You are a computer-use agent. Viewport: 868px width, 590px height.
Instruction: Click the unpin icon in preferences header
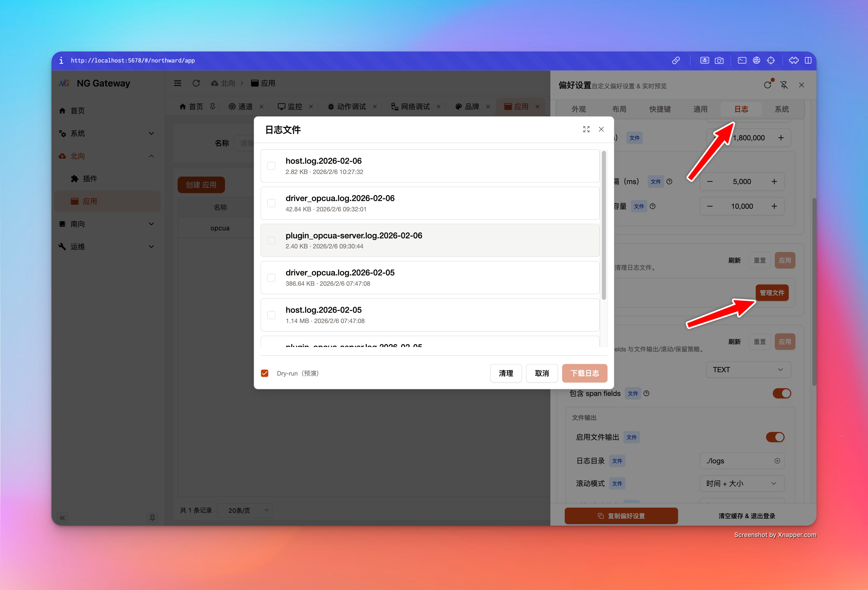point(784,85)
